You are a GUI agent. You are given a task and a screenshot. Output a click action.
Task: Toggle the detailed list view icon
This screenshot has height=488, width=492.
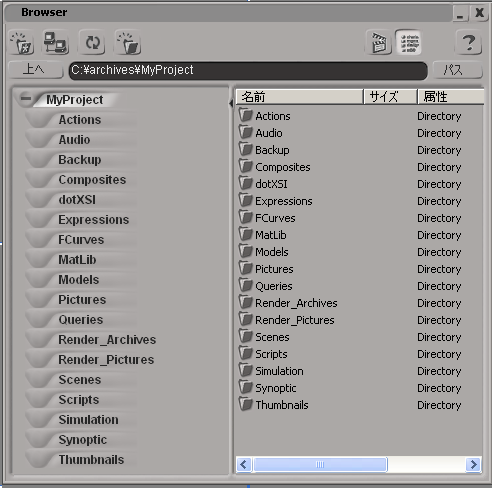tap(409, 43)
